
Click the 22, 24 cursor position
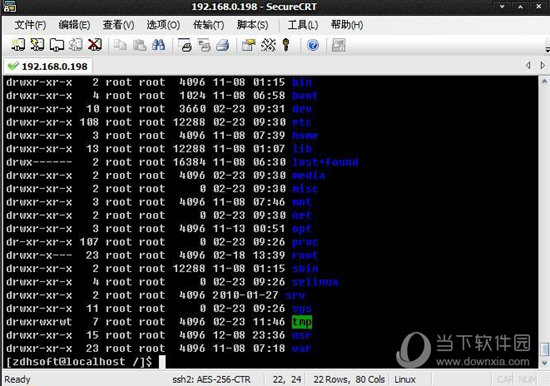click(x=287, y=379)
